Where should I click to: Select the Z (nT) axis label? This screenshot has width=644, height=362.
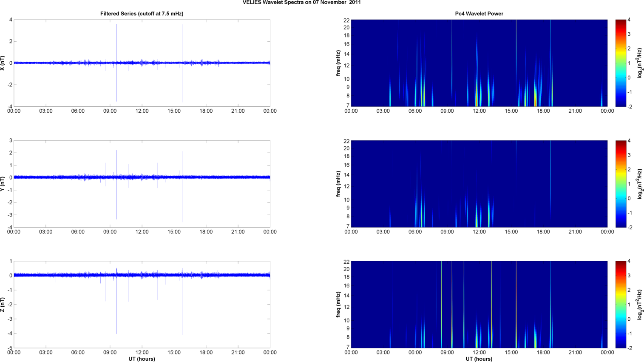[x=3, y=305]
